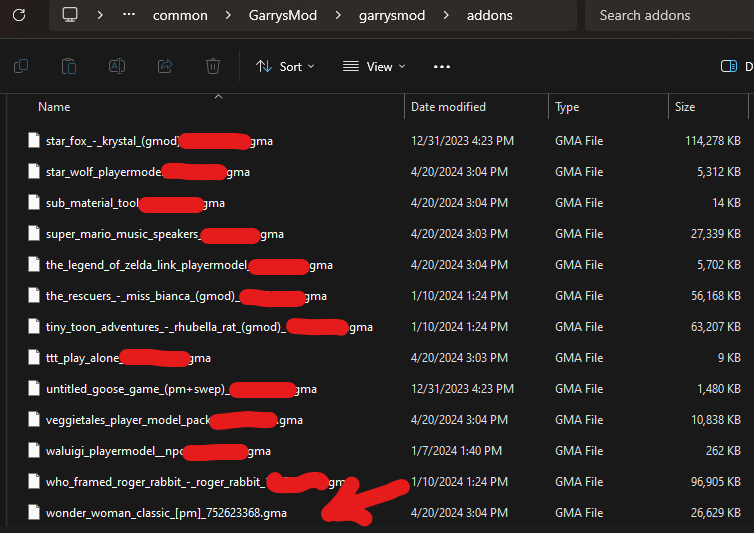Click the This PC monitor icon
The height and width of the screenshot is (533, 754).
pos(70,14)
